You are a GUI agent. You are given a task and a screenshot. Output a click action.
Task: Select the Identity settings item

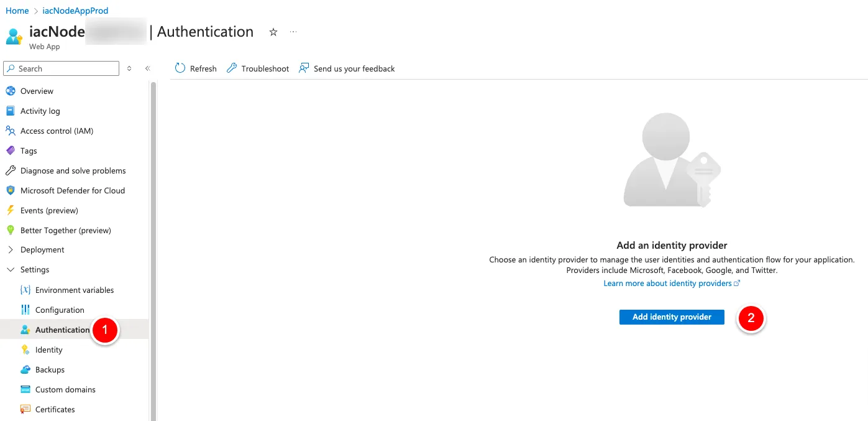(48, 349)
